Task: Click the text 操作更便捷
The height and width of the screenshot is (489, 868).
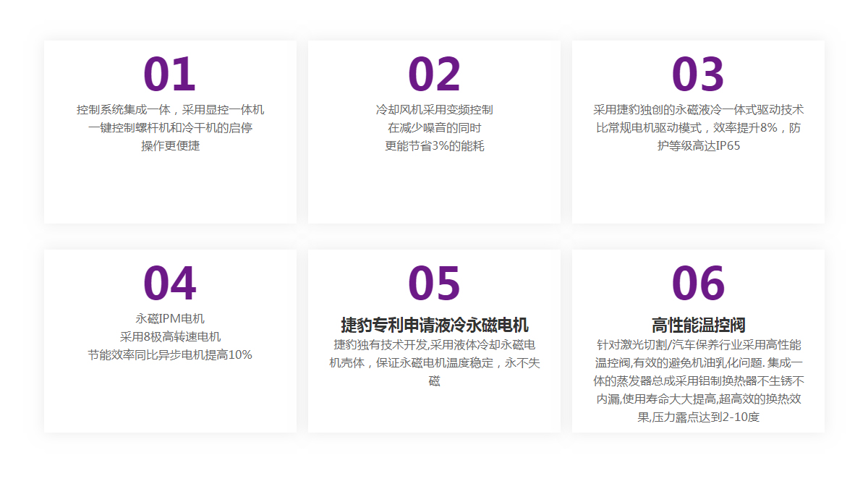Action: 170,145
